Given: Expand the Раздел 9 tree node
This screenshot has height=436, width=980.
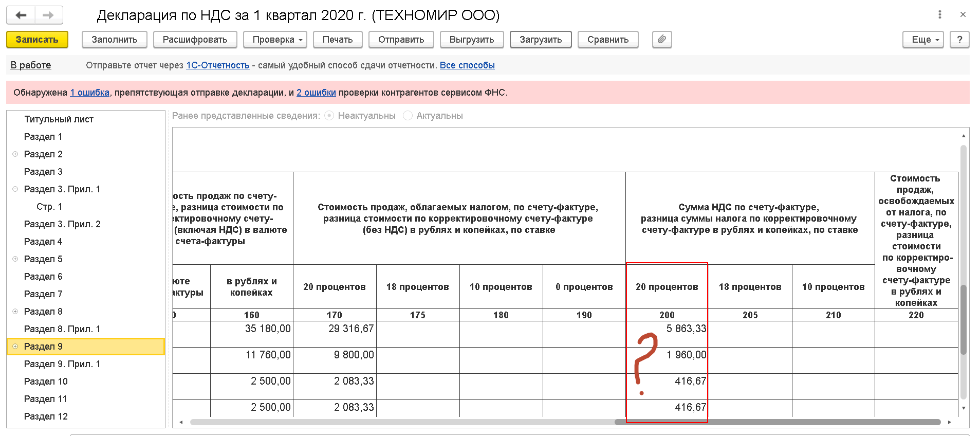Looking at the screenshot, I should [15, 347].
